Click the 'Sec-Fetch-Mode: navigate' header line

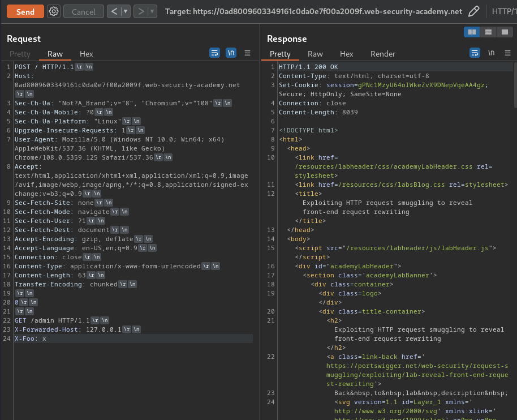(62, 212)
